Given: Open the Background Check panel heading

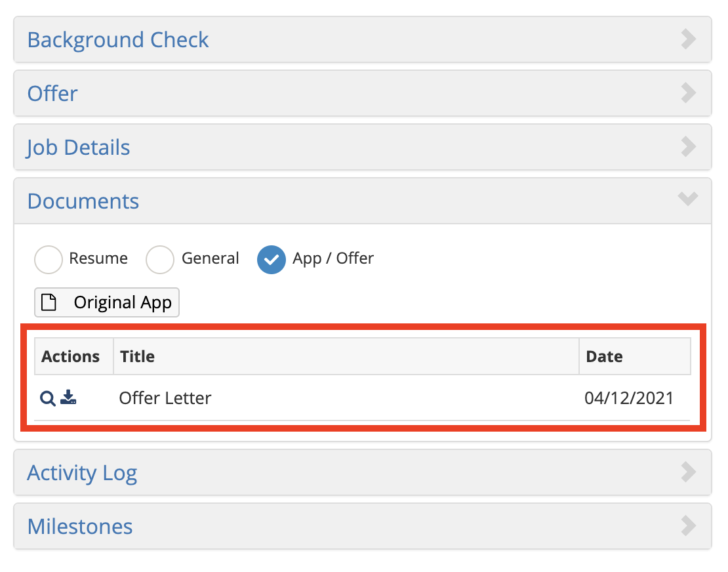Looking at the screenshot, I should coord(118,40).
